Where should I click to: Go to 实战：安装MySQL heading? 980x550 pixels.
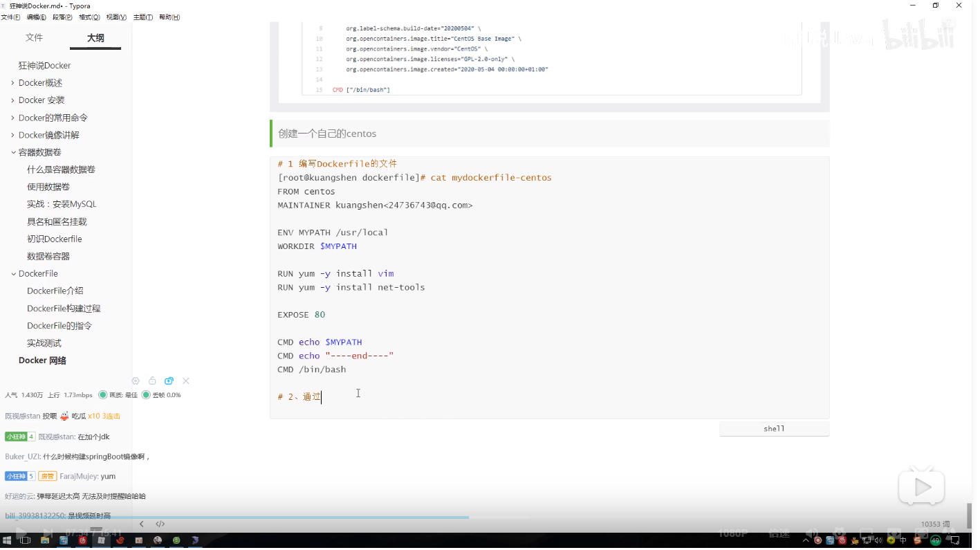pyautogui.click(x=62, y=204)
